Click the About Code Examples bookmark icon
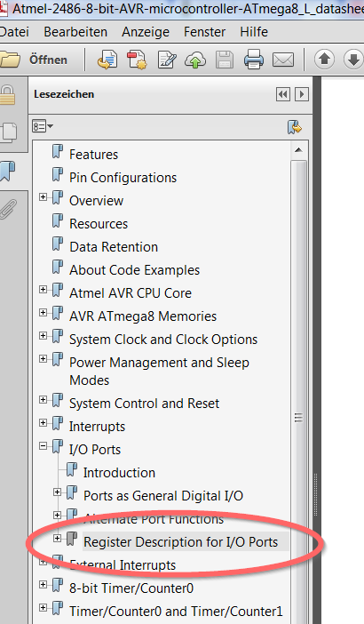Screen dimensions: 364x624 click(x=58, y=268)
